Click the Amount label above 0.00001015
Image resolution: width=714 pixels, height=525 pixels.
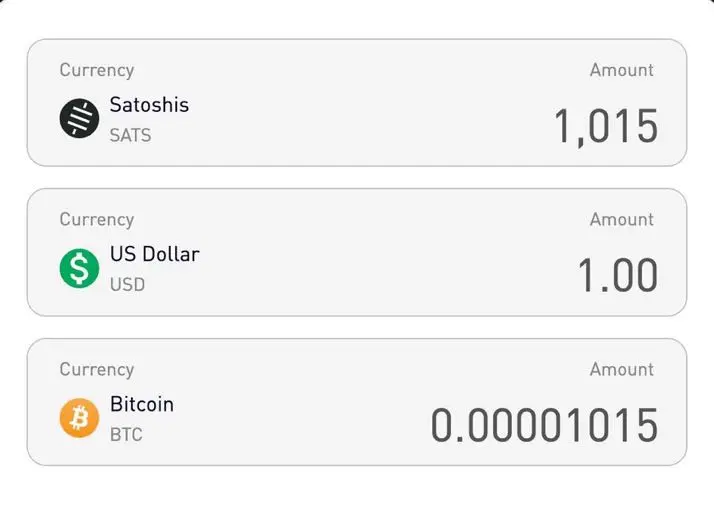pyautogui.click(x=622, y=369)
